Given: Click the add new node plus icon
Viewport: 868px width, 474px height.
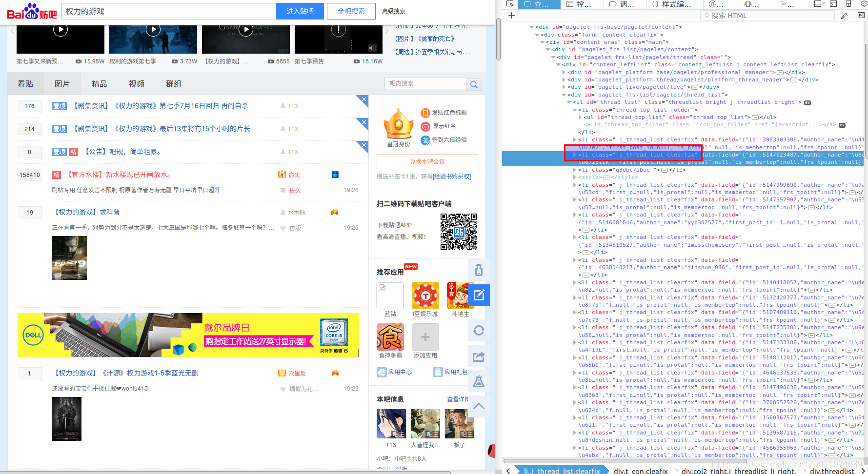Looking at the screenshot, I should [x=511, y=16].
